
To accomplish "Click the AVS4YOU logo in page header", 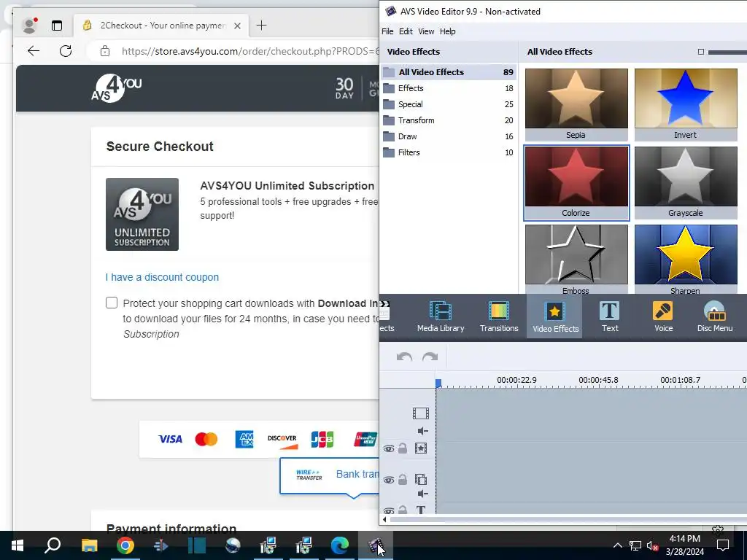I will (117, 88).
